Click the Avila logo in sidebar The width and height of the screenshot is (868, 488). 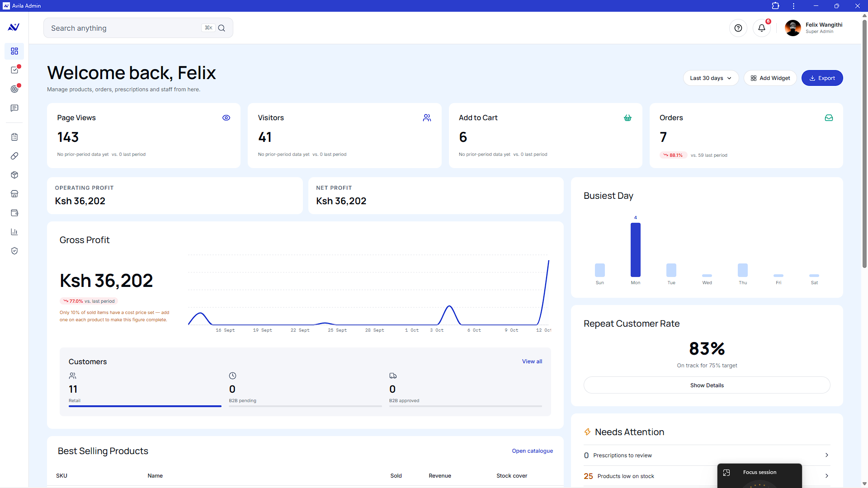click(14, 27)
